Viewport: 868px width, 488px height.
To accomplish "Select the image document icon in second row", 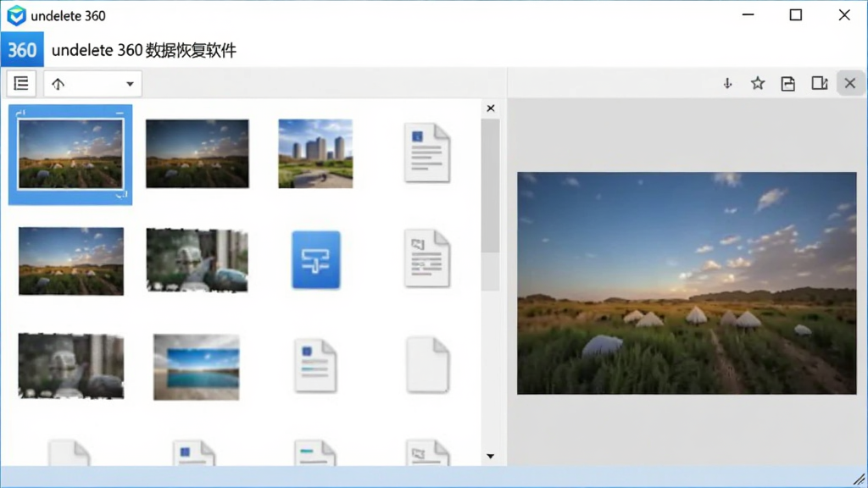I will click(x=427, y=258).
